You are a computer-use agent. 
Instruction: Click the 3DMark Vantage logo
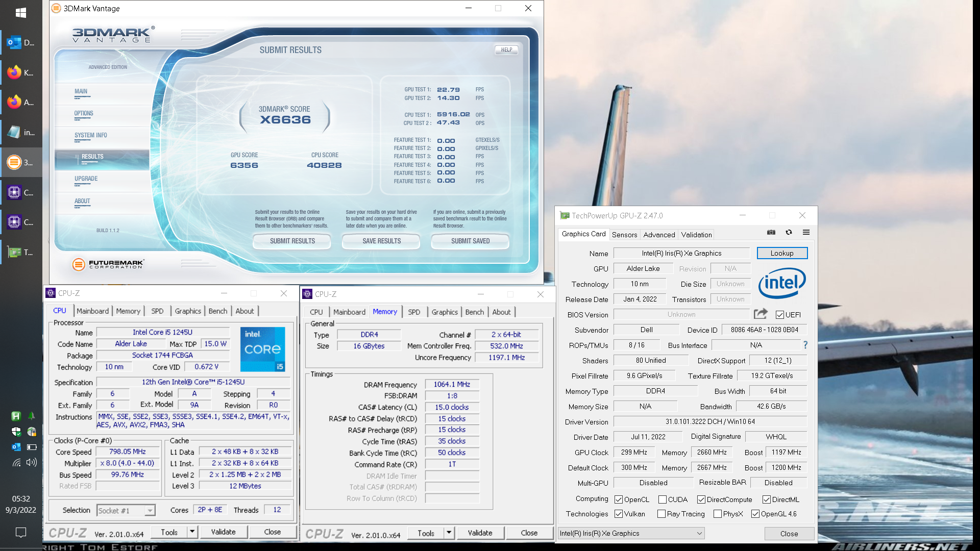pos(113,34)
